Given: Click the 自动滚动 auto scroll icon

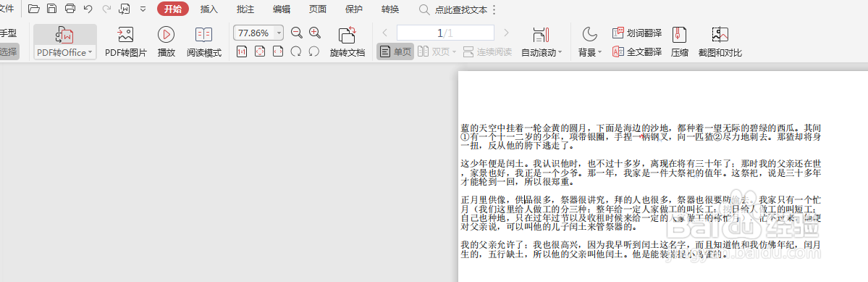Looking at the screenshot, I should [x=541, y=35].
